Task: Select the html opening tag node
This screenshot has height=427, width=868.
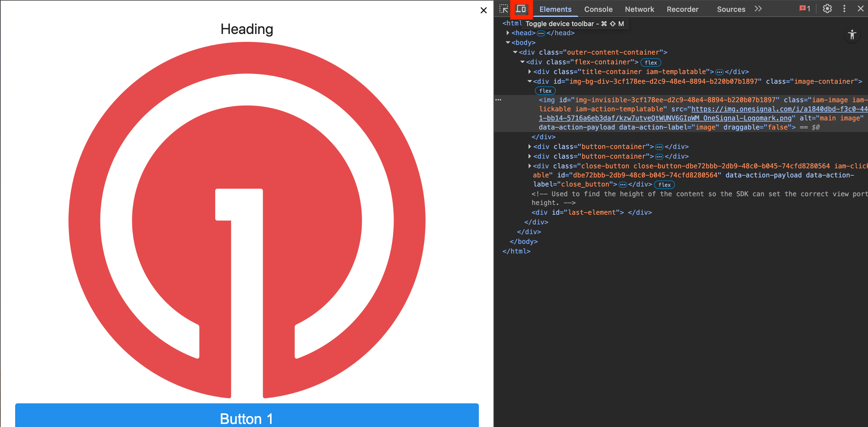Action: (512, 23)
